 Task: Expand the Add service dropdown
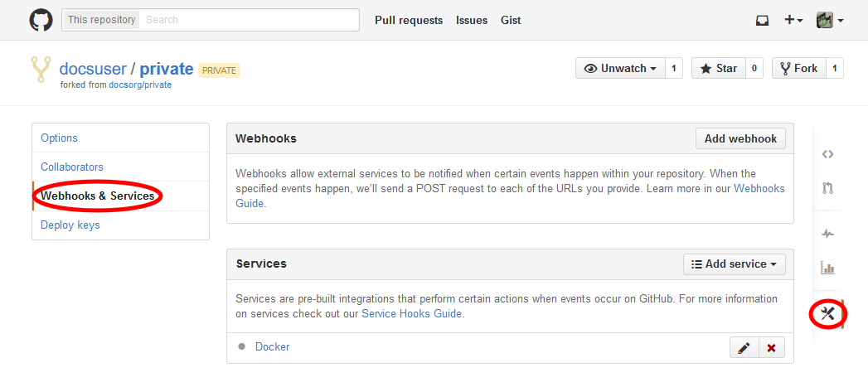point(734,264)
